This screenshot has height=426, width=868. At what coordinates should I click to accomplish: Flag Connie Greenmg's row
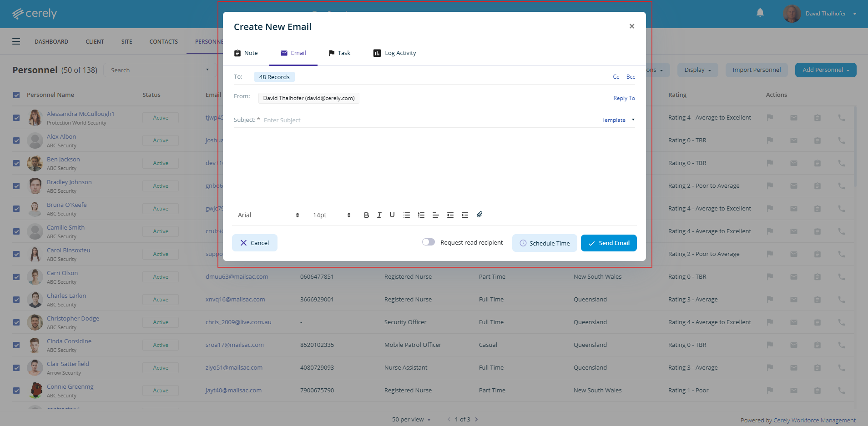(770, 391)
